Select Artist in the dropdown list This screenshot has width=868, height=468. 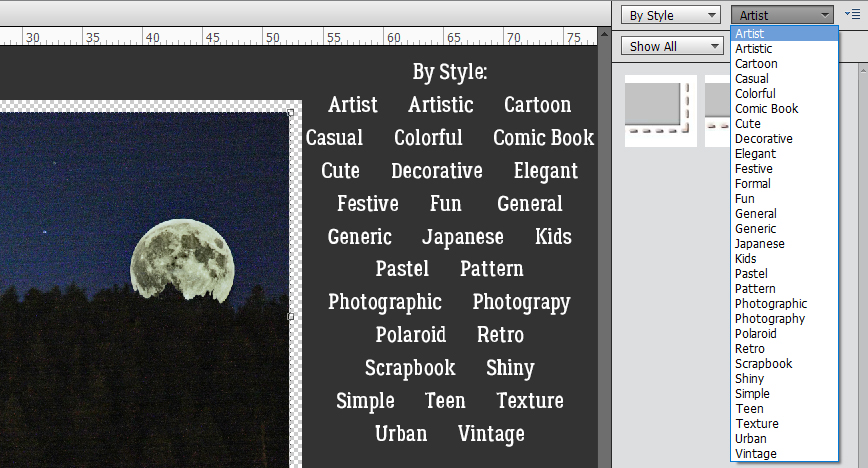pyautogui.click(x=784, y=34)
